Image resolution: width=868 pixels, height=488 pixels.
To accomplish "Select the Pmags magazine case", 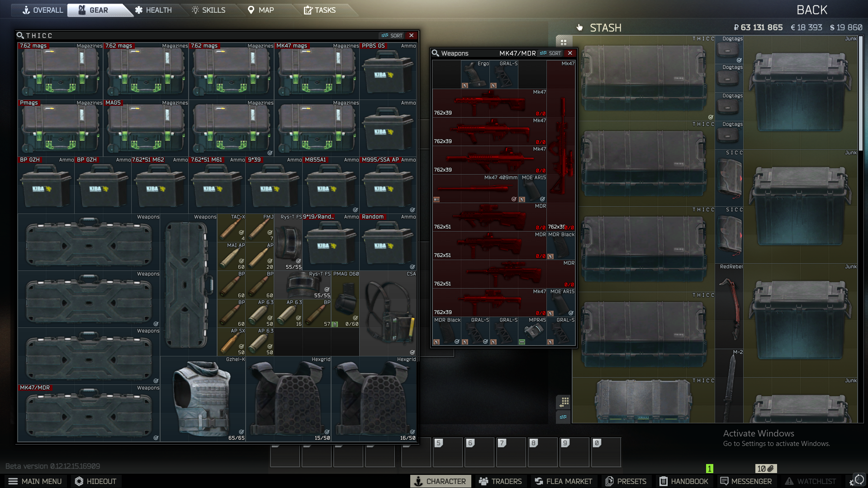I will (x=61, y=128).
